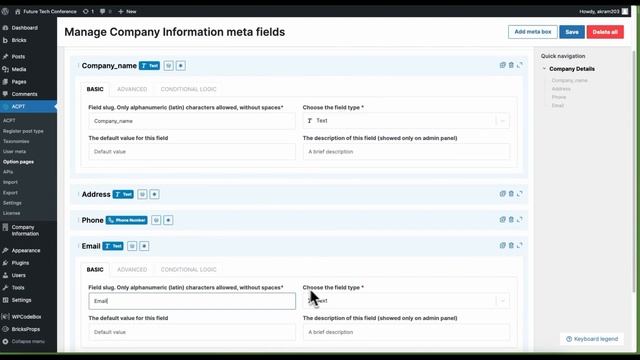Open Pages in the sidebar
Viewport: 640px width, 360px height.
tap(19, 82)
